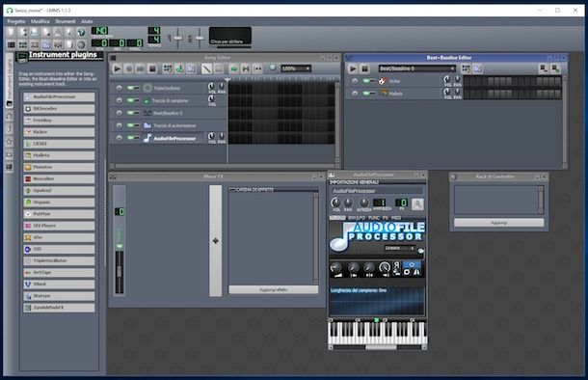
Task: Click add sample track icon in Song Editor
Action: [179, 68]
